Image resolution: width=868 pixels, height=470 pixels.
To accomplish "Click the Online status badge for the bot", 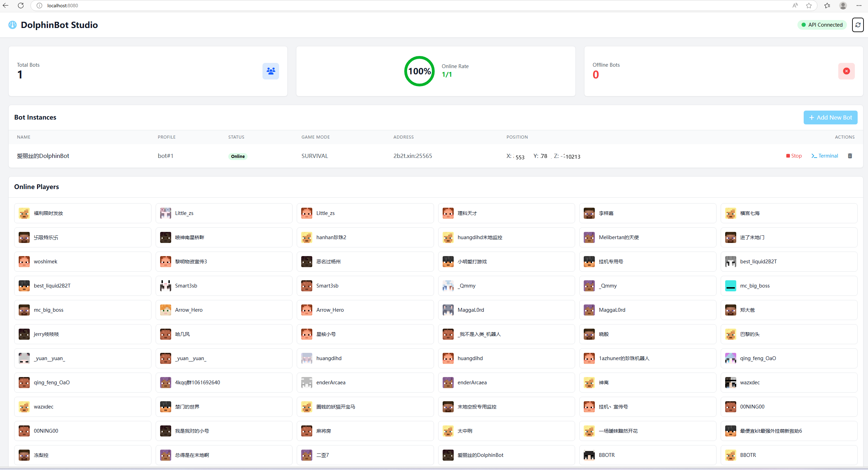I will point(238,156).
